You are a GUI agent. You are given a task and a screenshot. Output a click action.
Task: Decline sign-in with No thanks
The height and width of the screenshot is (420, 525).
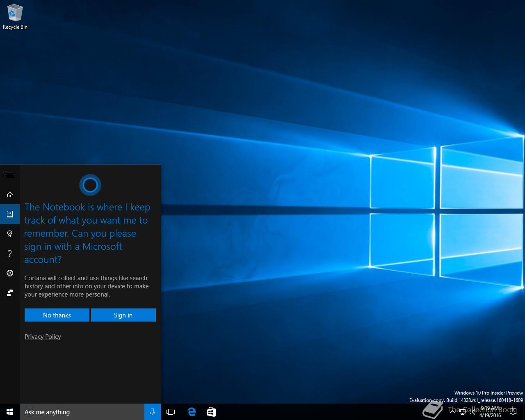[57, 315]
